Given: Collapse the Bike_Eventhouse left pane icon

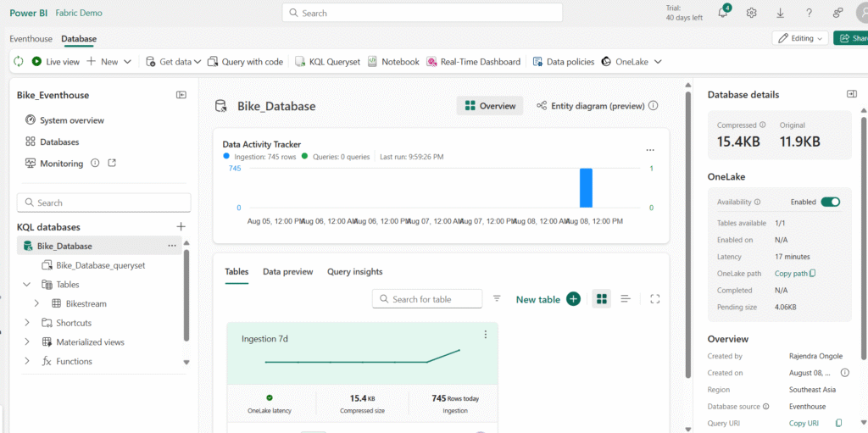Looking at the screenshot, I should click(x=181, y=95).
